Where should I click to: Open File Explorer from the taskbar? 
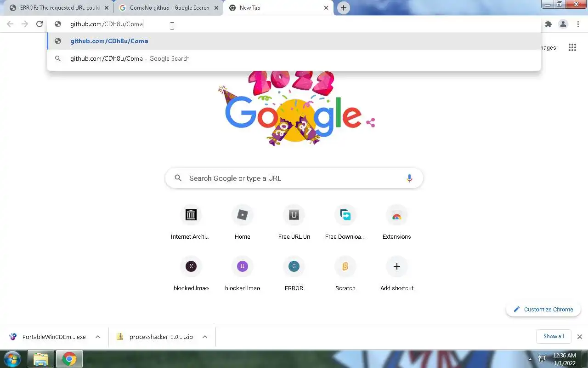41,359
